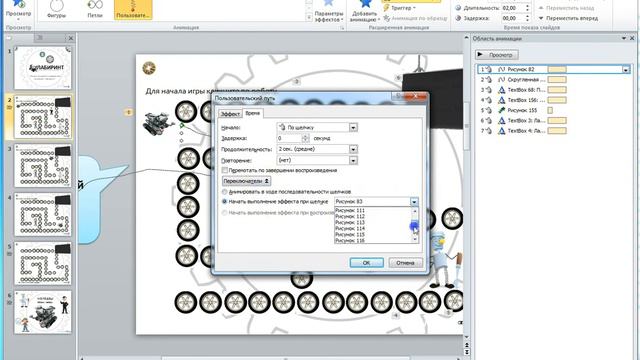The image size is (640, 360).
Task: Open slide 4 thumbnail
Action: tap(42, 215)
